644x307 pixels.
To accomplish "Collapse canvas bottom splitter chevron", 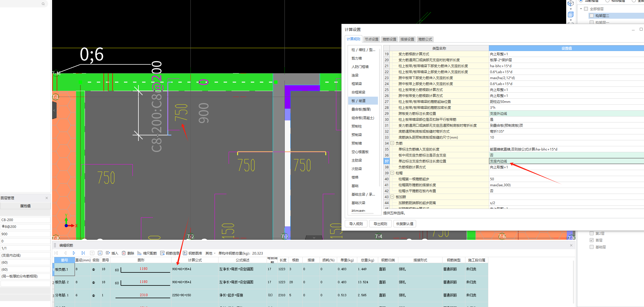I will [x=314, y=238].
